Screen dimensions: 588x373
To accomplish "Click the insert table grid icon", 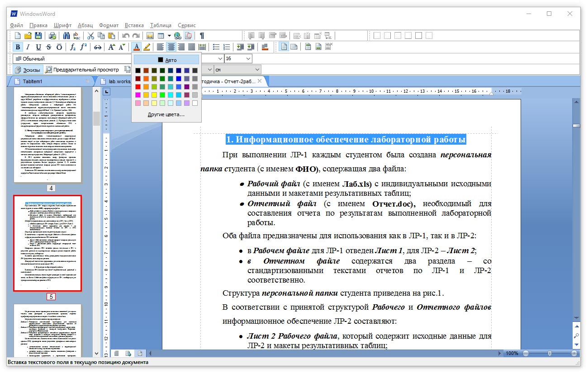I will click(160, 36).
